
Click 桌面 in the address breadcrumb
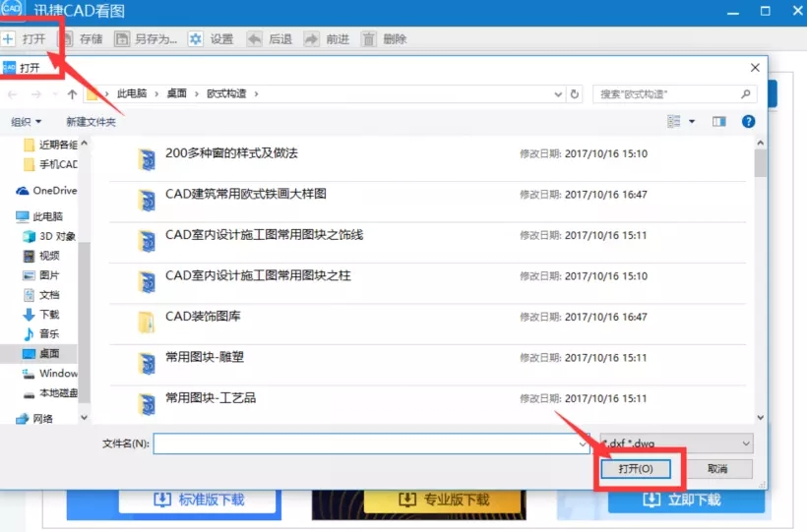pyautogui.click(x=177, y=94)
